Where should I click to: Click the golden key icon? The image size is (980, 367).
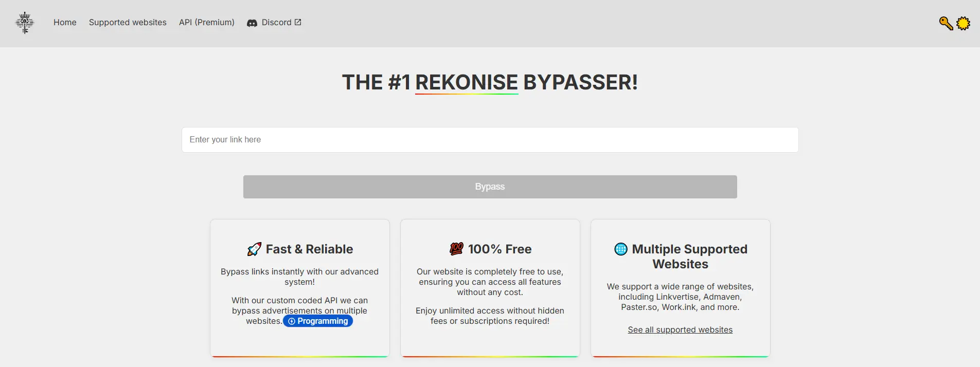click(x=946, y=23)
